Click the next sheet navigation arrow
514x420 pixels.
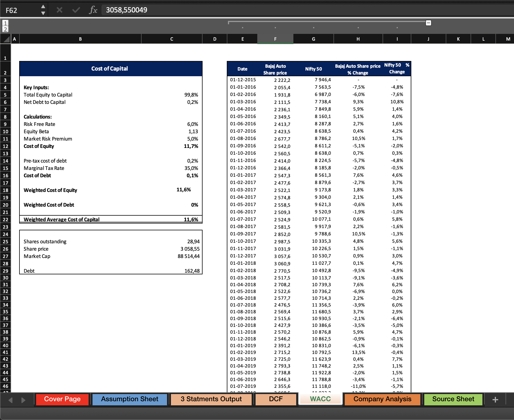click(x=23, y=400)
